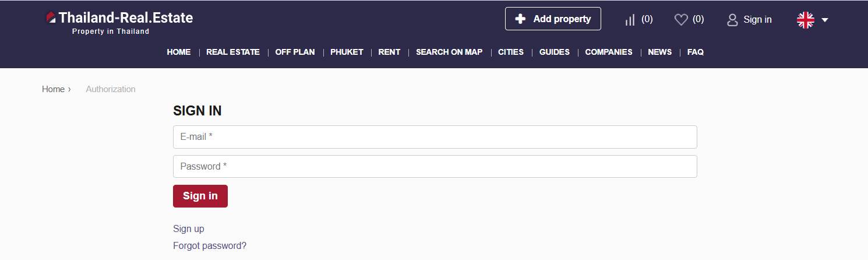Click the plus icon in Add property

click(520, 19)
